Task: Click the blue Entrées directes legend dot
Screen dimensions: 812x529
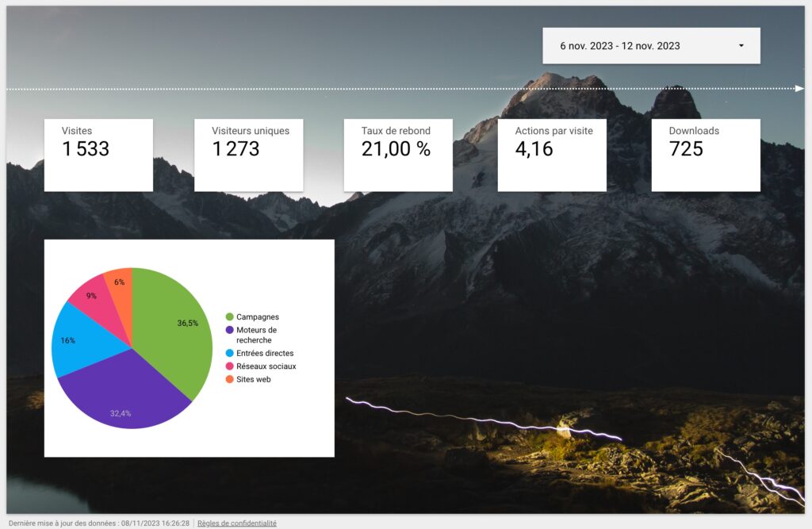Action: pos(230,353)
